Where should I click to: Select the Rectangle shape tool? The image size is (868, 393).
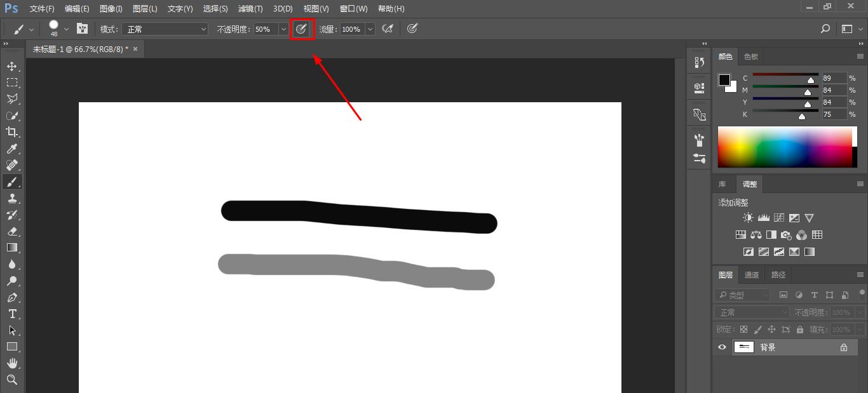click(12, 347)
